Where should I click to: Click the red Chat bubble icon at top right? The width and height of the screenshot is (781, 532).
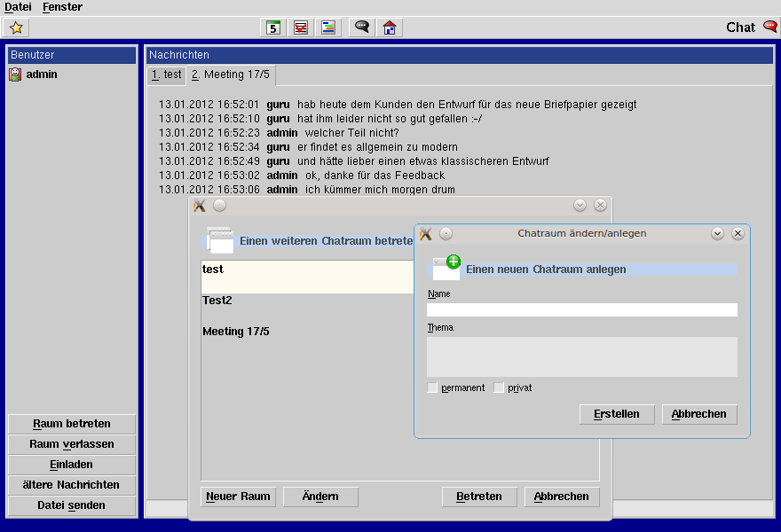pyautogui.click(x=770, y=26)
